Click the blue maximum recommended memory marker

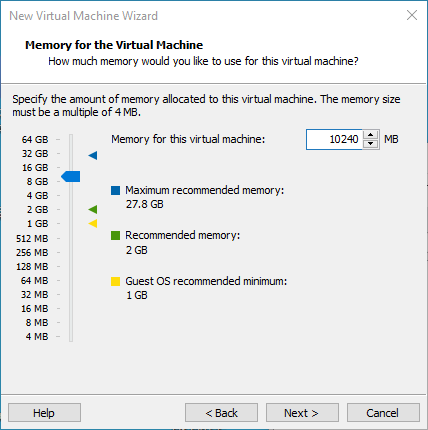pyautogui.click(x=93, y=155)
